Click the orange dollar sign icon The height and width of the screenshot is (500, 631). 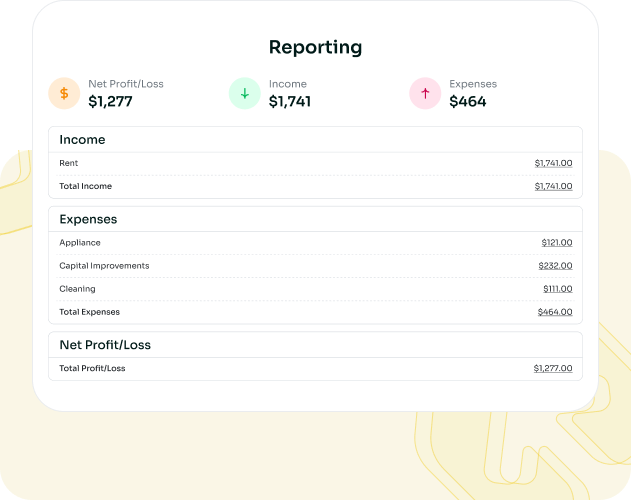coord(64,94)
